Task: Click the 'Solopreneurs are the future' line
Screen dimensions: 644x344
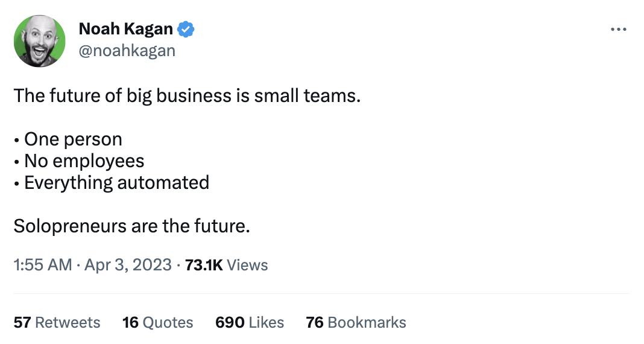Action: coord(131,226)
